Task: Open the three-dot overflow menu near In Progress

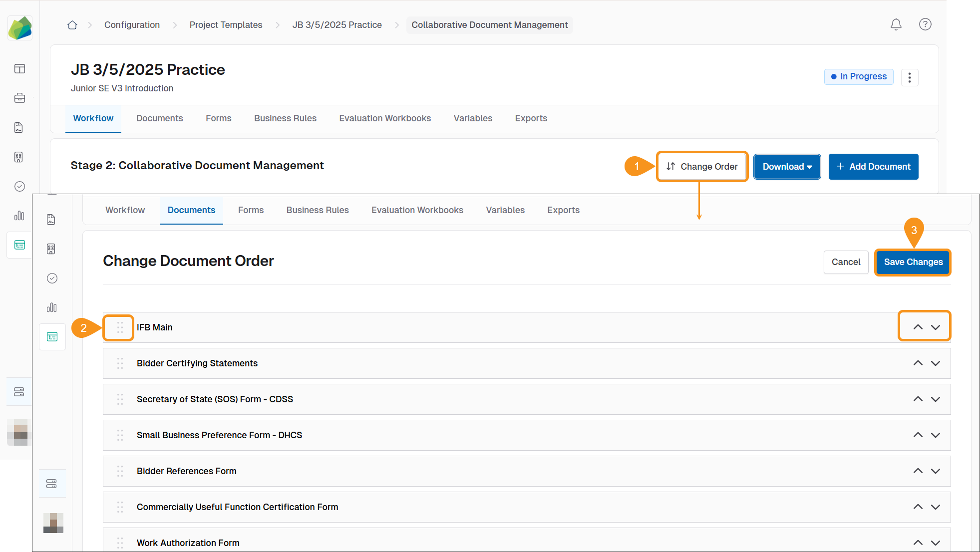Action: coord(910,77)
